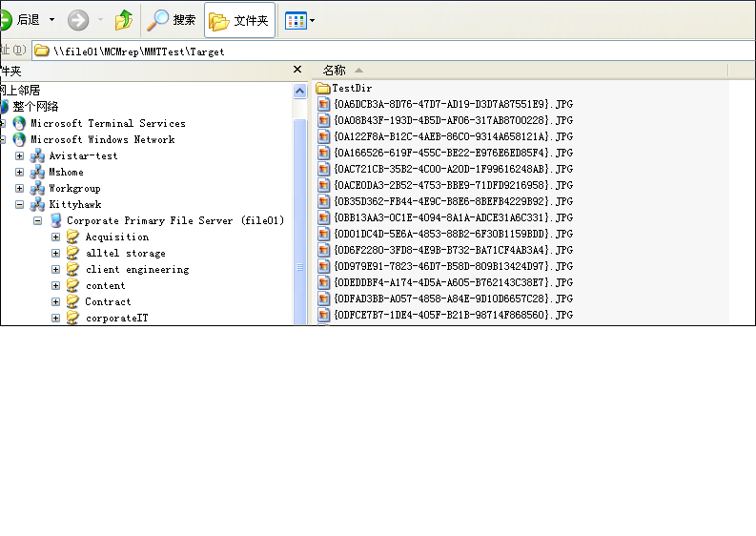Click icon of {0DEDDBF4-A174-4D5A-A605-B762143C38E7}.JPG
Screen dimensions: 756x536
pyautogui.click(x=323, y=282)
